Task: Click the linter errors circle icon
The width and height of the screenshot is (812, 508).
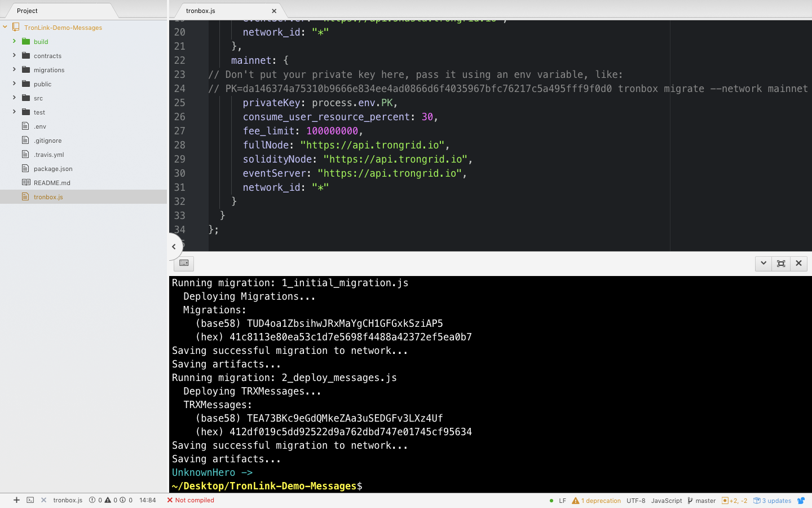Action: [92, 500]
